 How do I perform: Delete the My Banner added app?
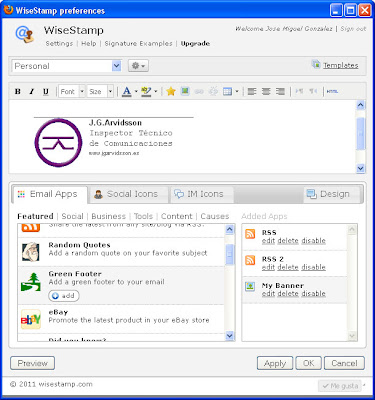[288, 293]
